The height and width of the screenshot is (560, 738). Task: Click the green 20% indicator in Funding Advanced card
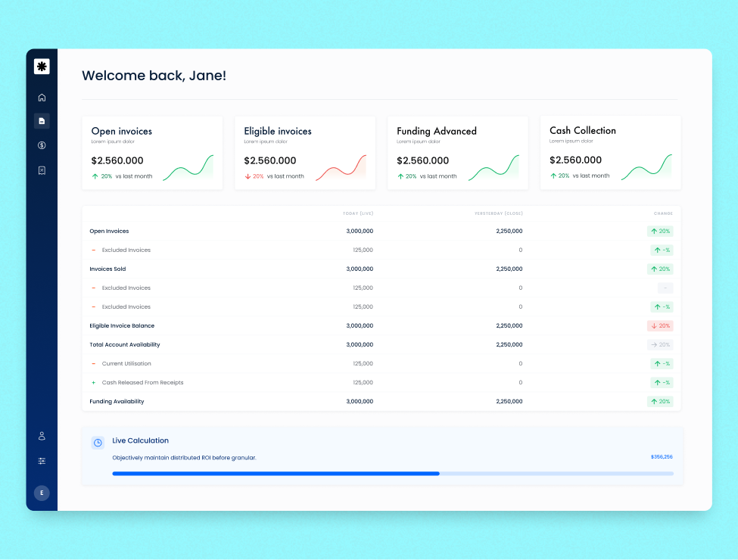(407, 176)
